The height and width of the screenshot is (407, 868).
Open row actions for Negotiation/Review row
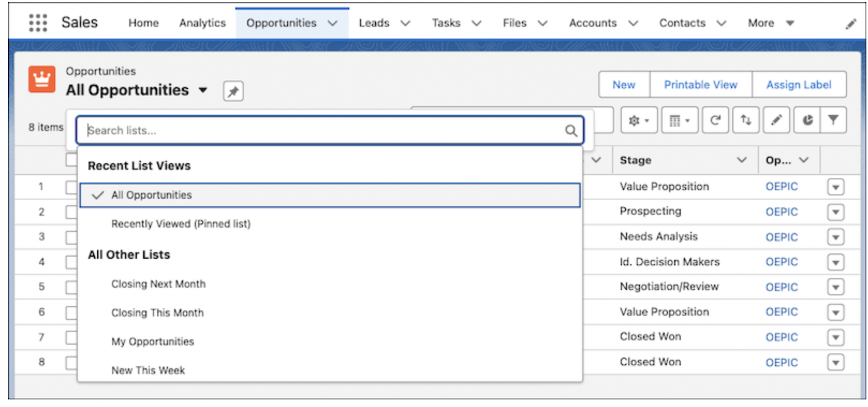835,287
